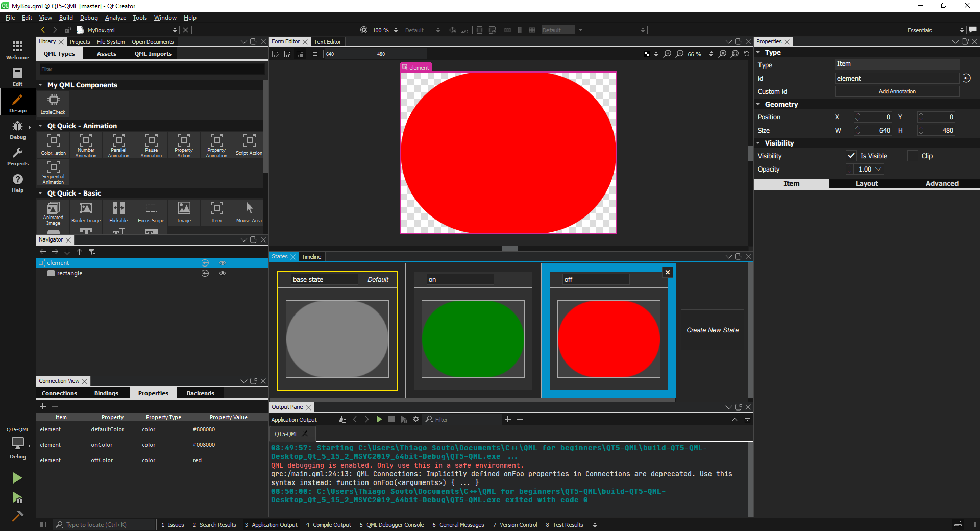
Task: Select the Number Animation component
Action: (86, 146)
